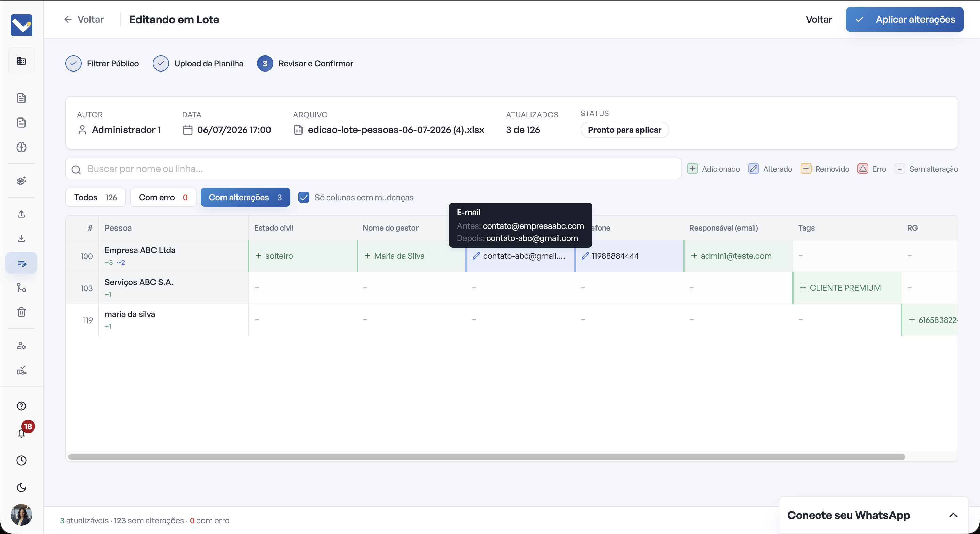Click row number 100

86,256
